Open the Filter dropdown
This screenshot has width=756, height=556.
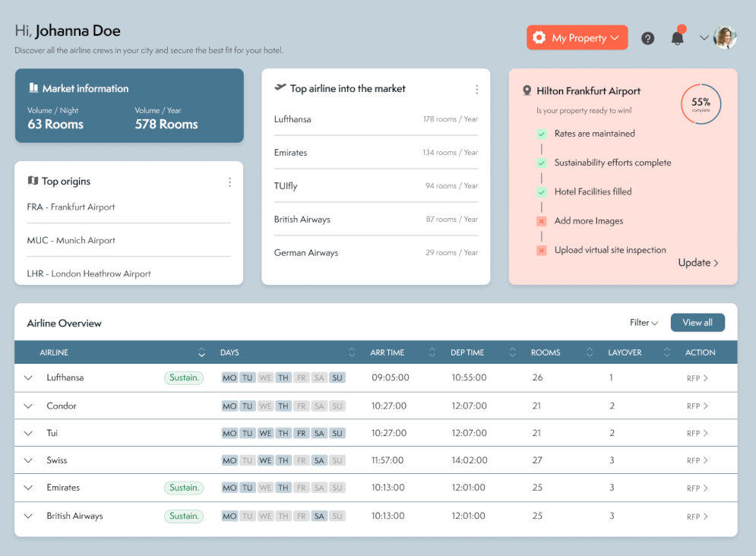tap(644, 323)
